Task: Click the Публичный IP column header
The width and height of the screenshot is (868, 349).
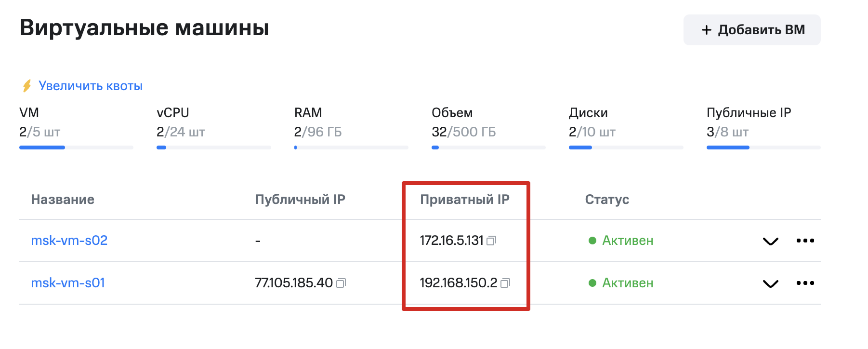Action: tap(300, 200)
